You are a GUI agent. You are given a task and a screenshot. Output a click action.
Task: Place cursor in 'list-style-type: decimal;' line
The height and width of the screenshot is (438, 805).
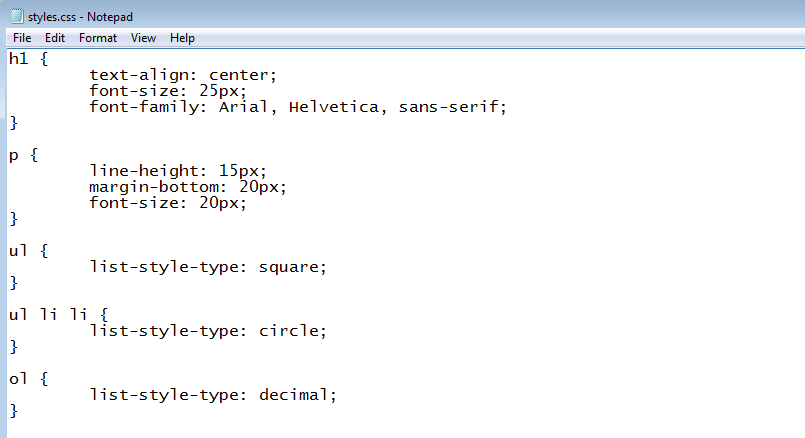(213, 395)
